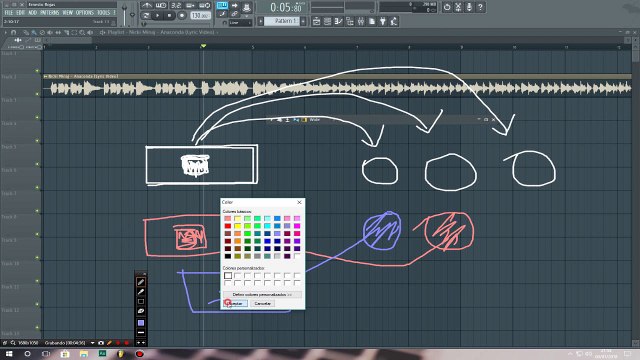Click Cancelar in the Color dialog

(x=262, y=304)
